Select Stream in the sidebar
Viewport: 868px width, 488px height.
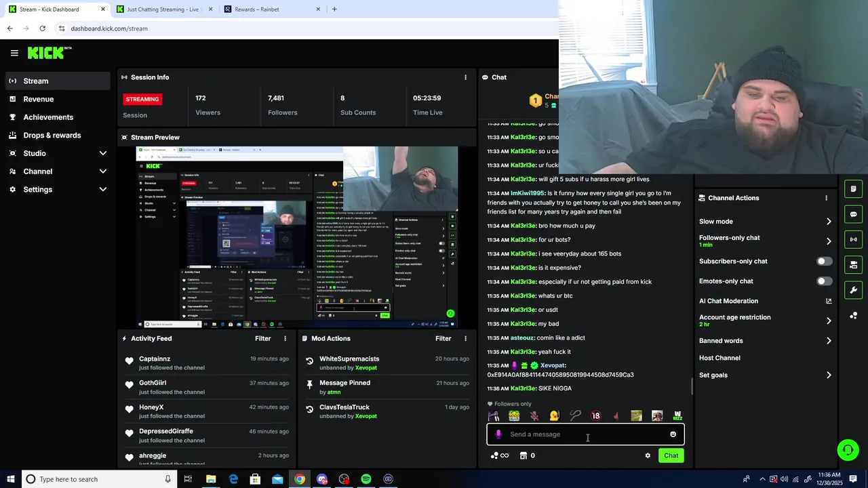(57, 81)
